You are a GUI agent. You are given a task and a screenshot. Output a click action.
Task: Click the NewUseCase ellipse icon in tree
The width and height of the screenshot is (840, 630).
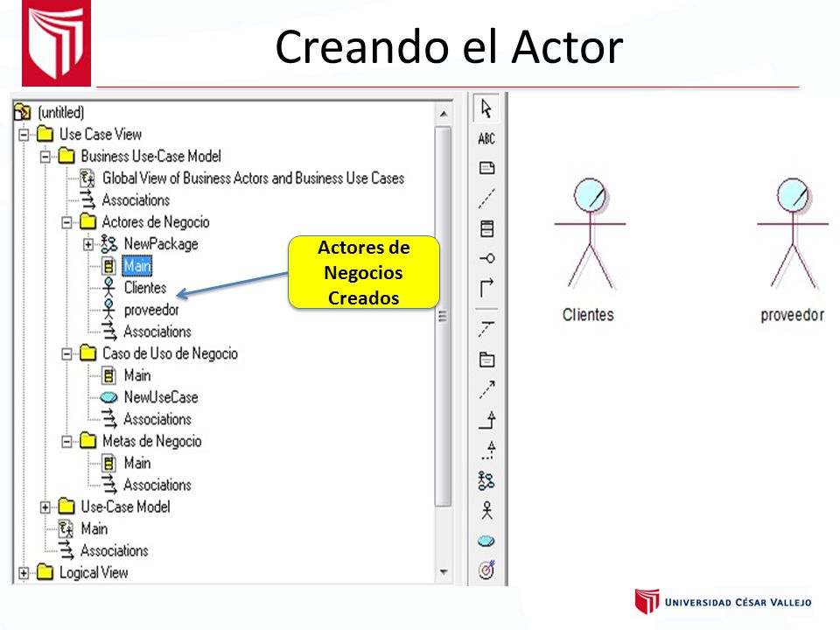tap(108, 397)
